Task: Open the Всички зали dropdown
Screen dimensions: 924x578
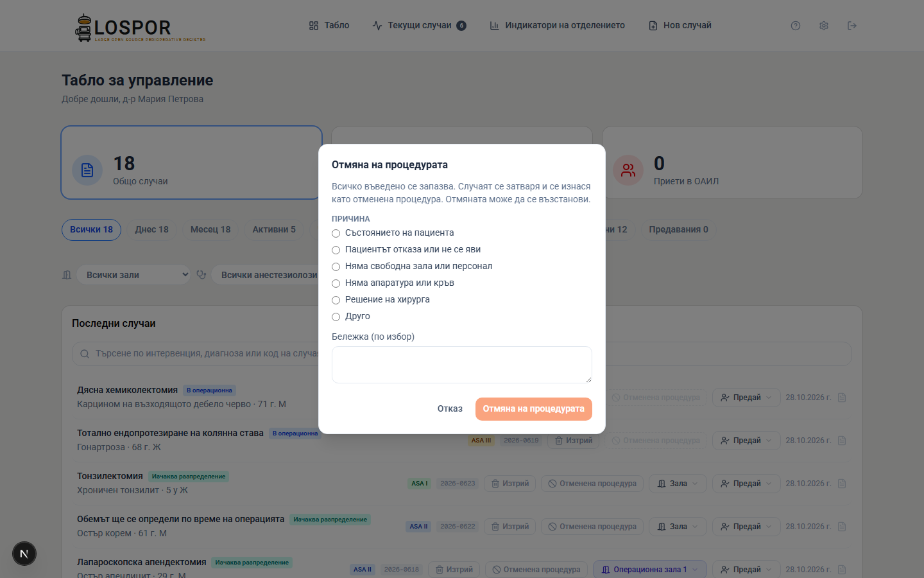Action: 133,275
